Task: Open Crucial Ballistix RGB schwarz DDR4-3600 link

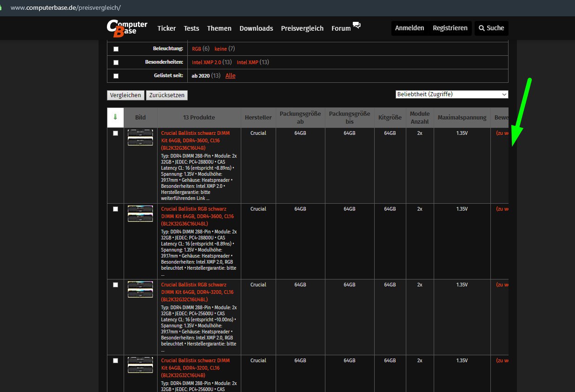Action: pos(197,216)
